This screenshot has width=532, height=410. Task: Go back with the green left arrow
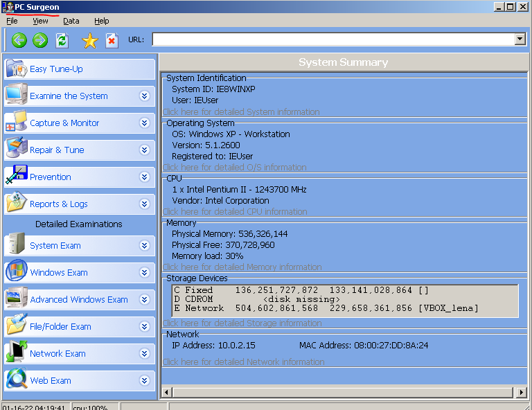[x=19, y=40]
